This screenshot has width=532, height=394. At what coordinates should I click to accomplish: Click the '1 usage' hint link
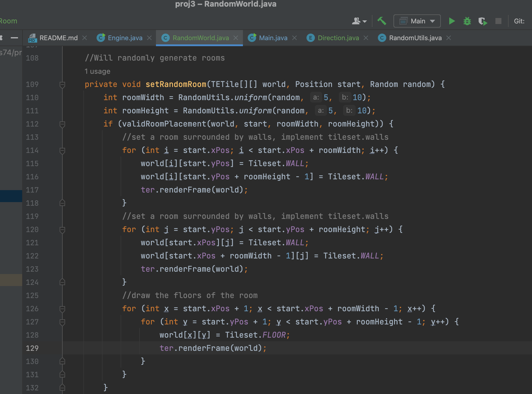tap(97, 71)
